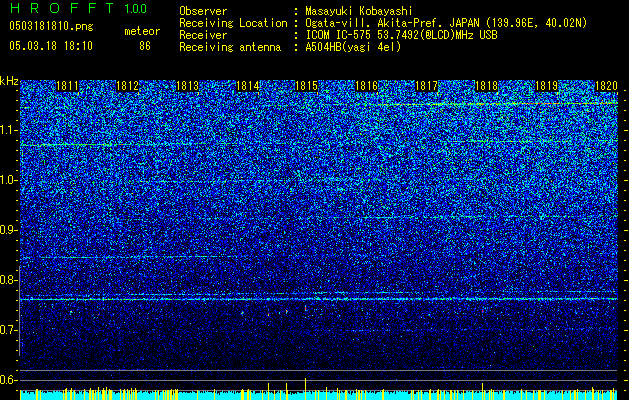The height and width of the screenshot is (400, 629).
Task: Click the A504HB(yagi 4el) antenna text
Action: [353, 47]
